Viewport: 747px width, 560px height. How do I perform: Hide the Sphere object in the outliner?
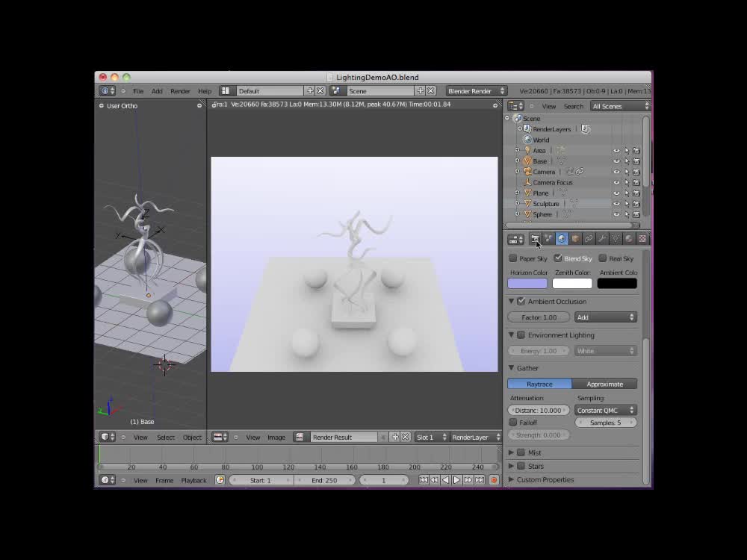tap(616, 214)
